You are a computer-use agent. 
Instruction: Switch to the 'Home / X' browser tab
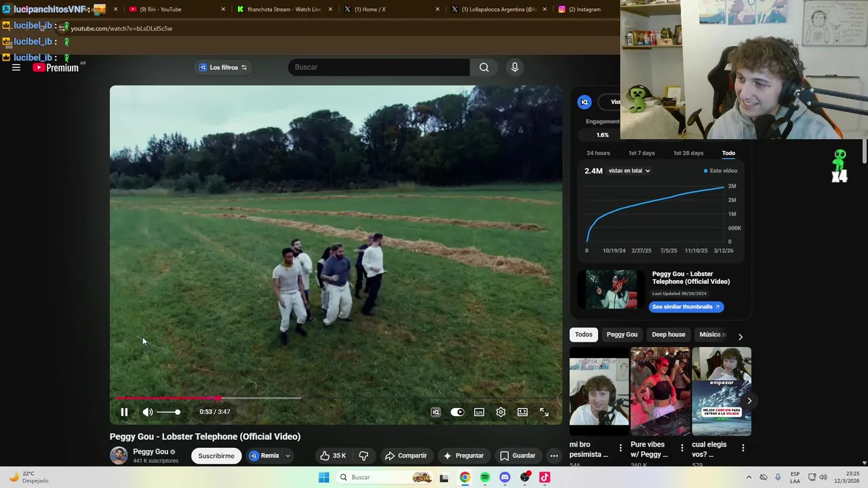pyautogui.click(x=392, y=9)
